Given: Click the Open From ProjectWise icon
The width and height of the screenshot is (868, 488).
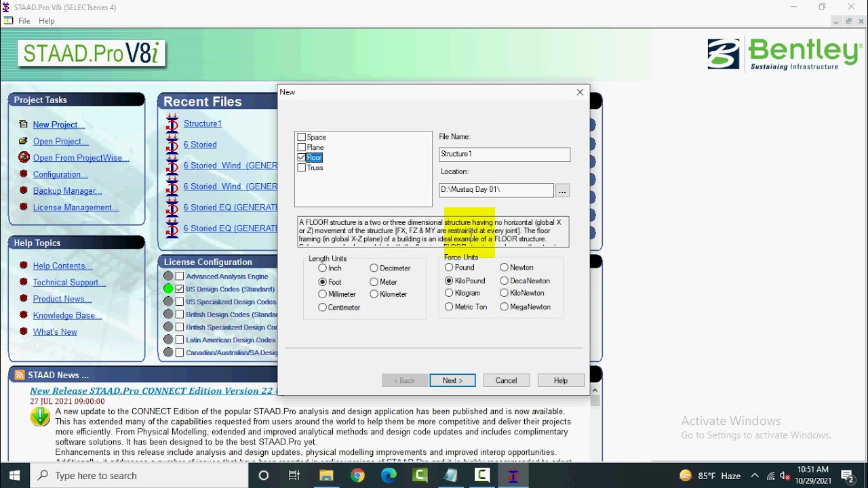Looking at the screenshot, I should tap(24, 158).
